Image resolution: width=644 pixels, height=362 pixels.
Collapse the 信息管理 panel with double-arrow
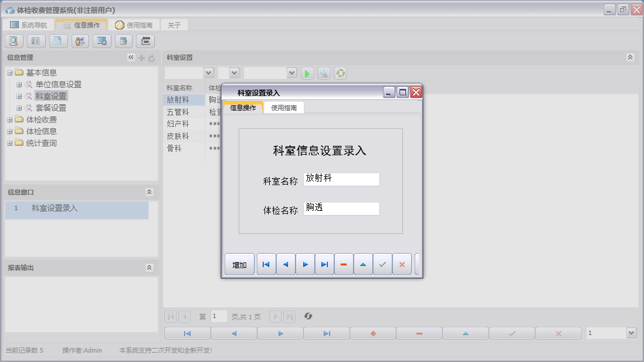coord(131,57)
